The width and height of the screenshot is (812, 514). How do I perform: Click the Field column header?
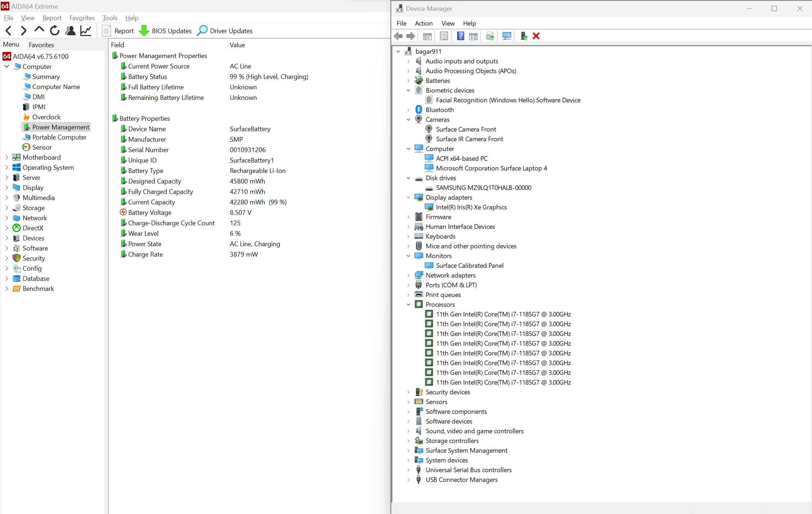point(168,45)
